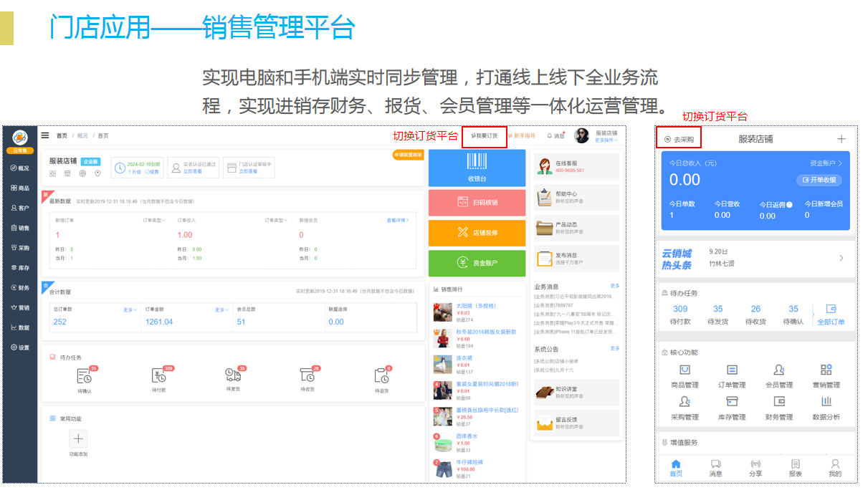Open 数据分析 in mobile 核心功能
Screen dimensions: 868x490
pyautogui.click(x=826, y=408)
